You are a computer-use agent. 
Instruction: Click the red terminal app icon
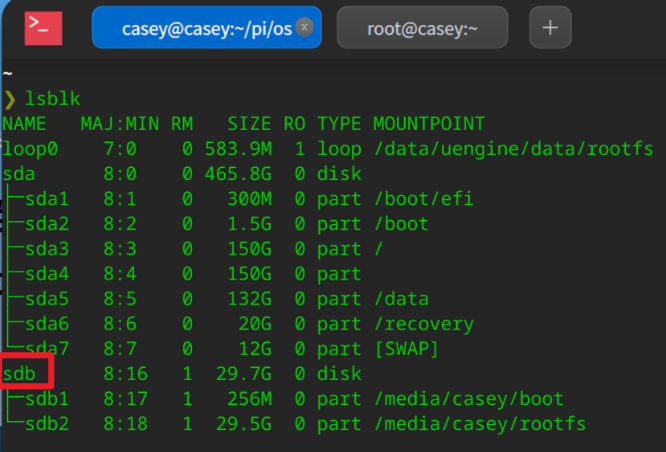tap(43, 27)
